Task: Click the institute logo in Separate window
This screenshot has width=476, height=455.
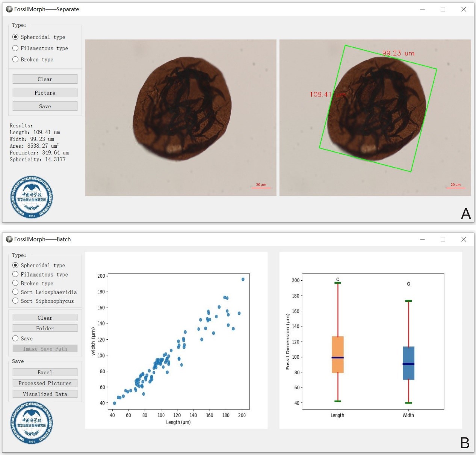Action: tap(32, 197)
